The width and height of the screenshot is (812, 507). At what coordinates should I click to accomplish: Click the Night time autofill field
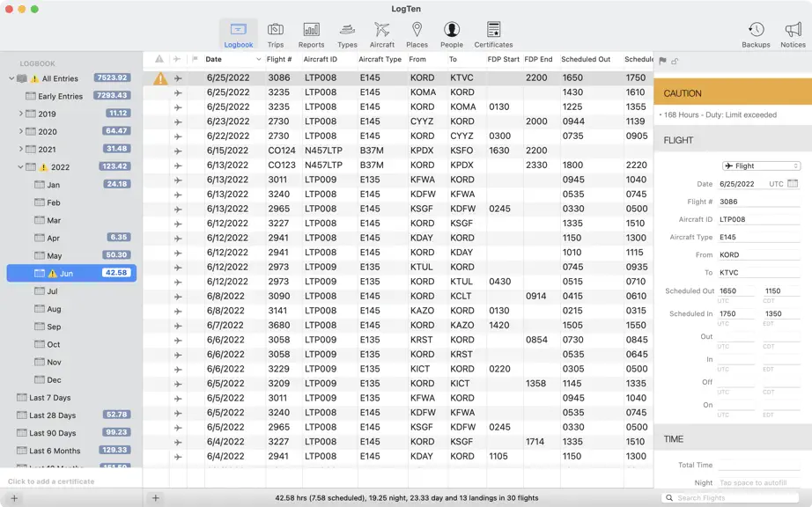click(758, 482)
